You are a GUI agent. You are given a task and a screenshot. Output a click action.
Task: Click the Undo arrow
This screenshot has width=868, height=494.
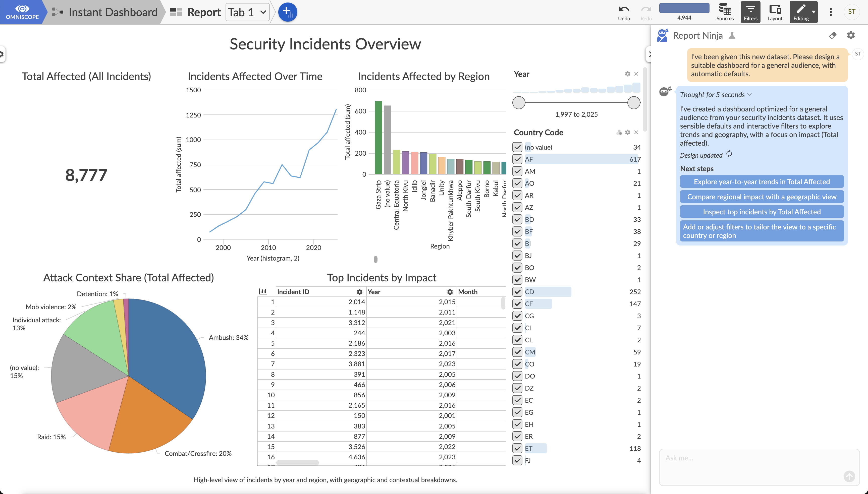click(x=624, y=12)
